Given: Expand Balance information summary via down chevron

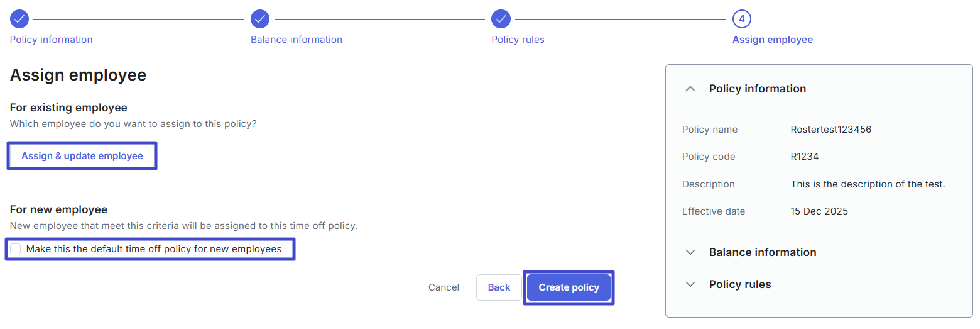Looking at the screenshot, I should (690, 252).
